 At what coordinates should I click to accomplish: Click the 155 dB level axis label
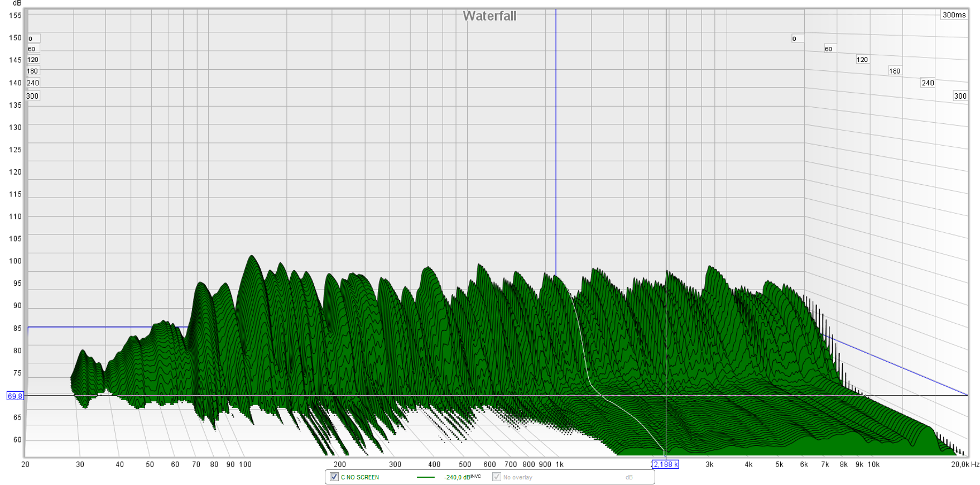coord(15,16)
